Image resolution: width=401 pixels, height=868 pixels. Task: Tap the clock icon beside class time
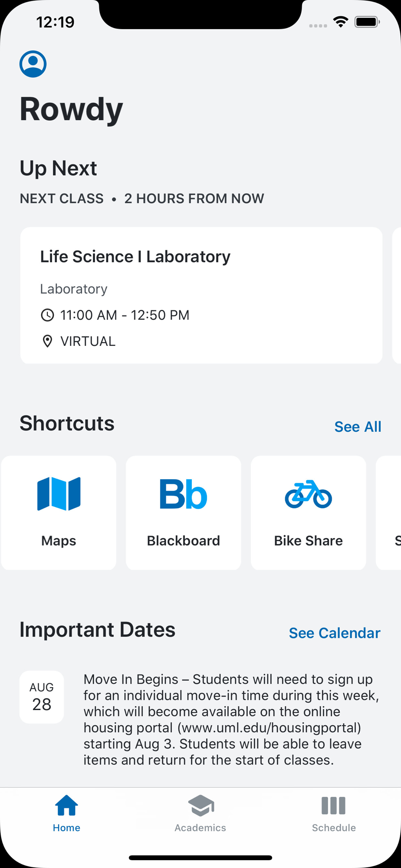(x=47, y=315)
